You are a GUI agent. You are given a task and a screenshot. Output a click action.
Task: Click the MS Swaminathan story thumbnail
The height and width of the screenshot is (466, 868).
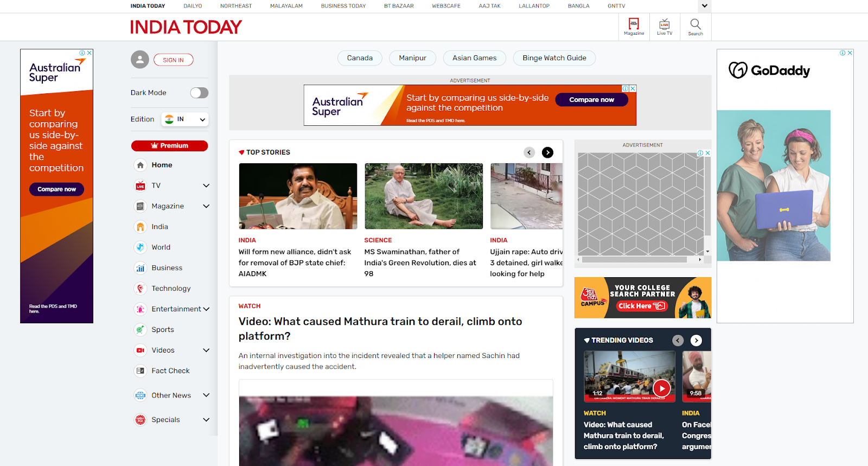[424, 196]
